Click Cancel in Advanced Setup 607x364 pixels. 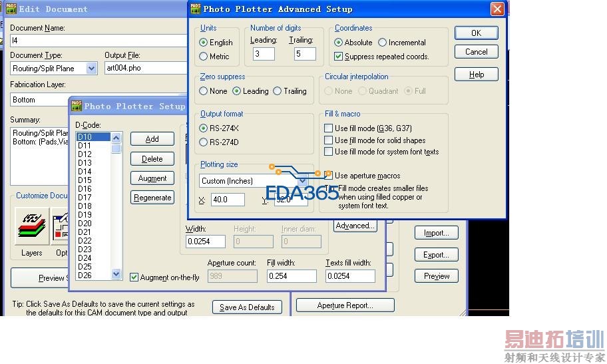(476, 52)
